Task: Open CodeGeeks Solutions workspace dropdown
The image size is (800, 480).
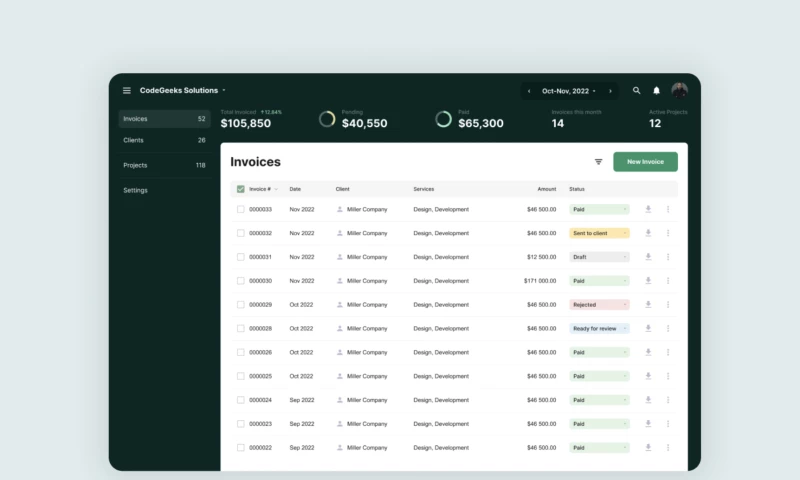Action: (x=183, y=90)
